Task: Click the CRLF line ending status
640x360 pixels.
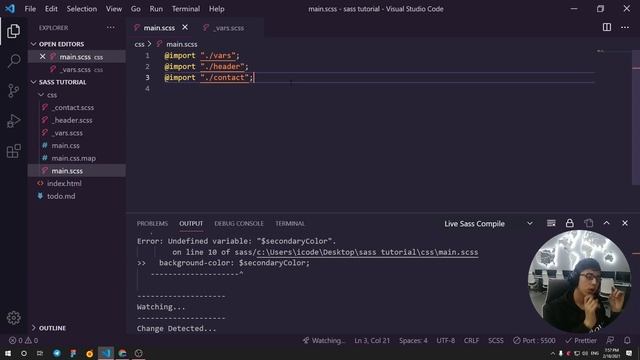Action: click(x=471, y=340)
